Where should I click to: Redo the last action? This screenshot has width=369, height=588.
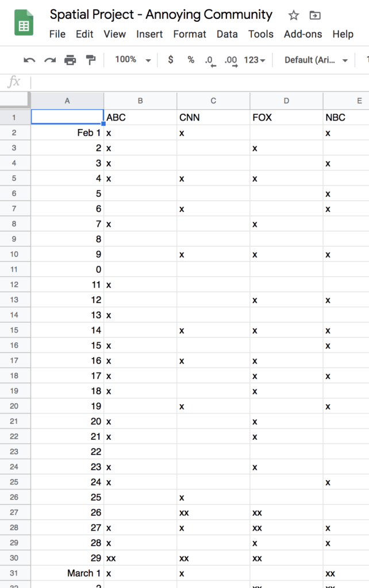click(x=50, y=60)
